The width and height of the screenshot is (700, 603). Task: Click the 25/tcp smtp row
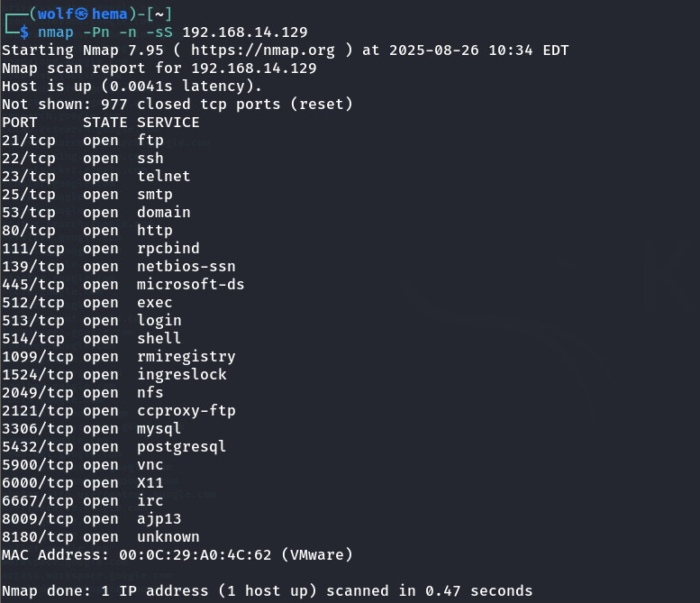(x=86, y=195)
